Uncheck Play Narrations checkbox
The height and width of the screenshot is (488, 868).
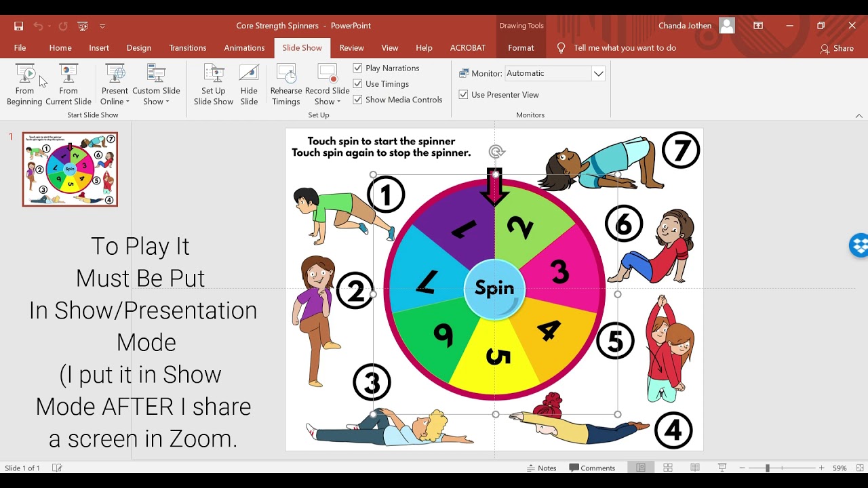point(358,68)
